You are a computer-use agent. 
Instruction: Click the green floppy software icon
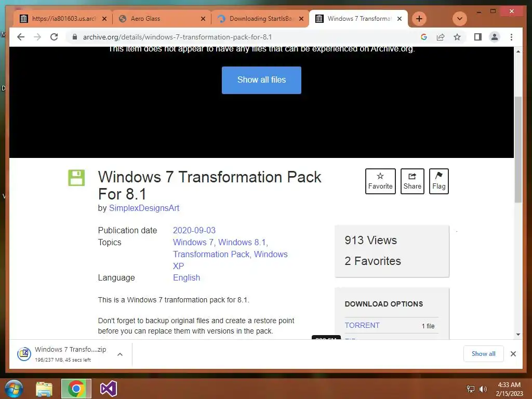[x=76, y=178]
